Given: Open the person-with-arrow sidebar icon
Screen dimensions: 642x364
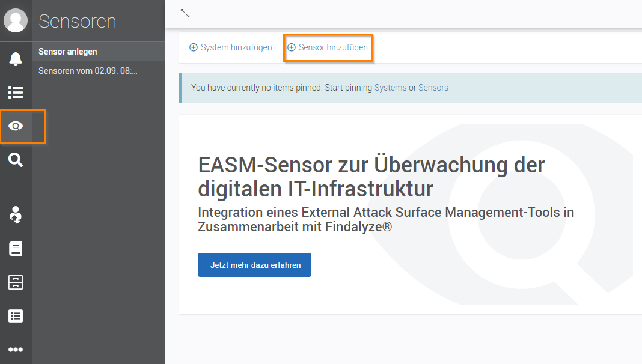Looking at the screenshot, I should click(16, 214).
